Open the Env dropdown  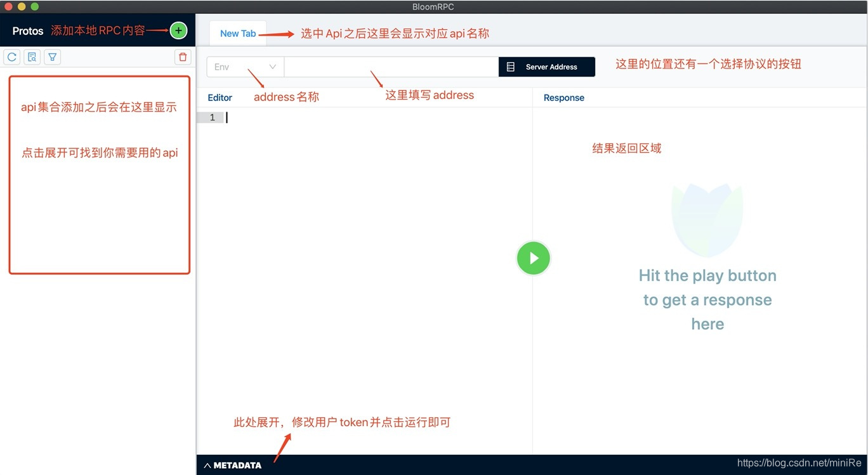click(245, 67)
